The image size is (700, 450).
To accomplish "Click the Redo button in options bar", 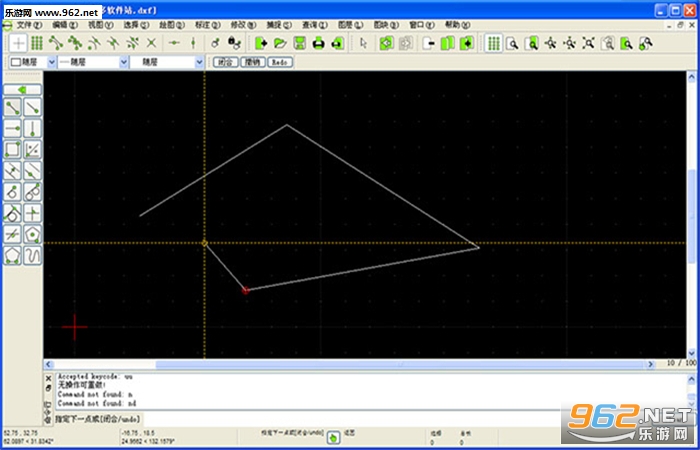I will 280,62.
